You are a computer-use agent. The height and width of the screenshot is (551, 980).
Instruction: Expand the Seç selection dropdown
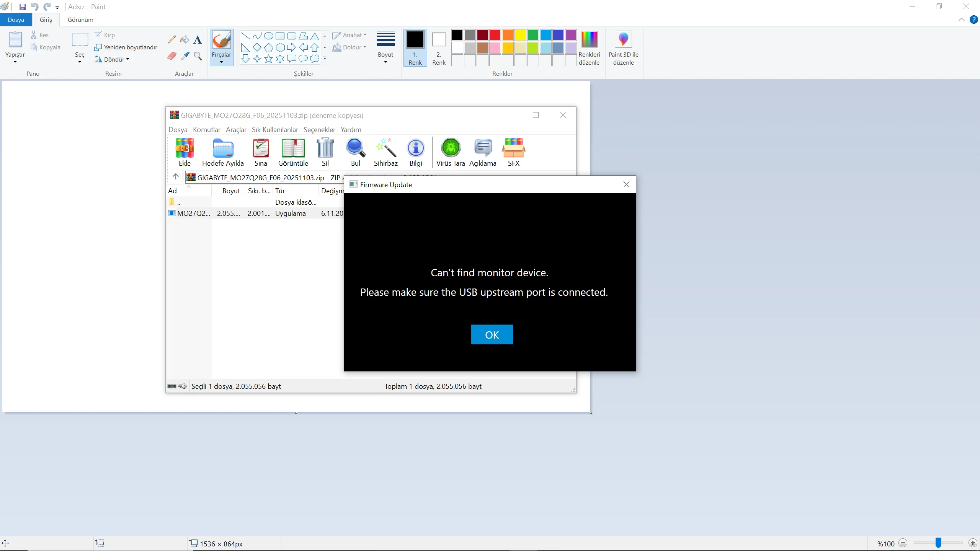tap(80, 57)
